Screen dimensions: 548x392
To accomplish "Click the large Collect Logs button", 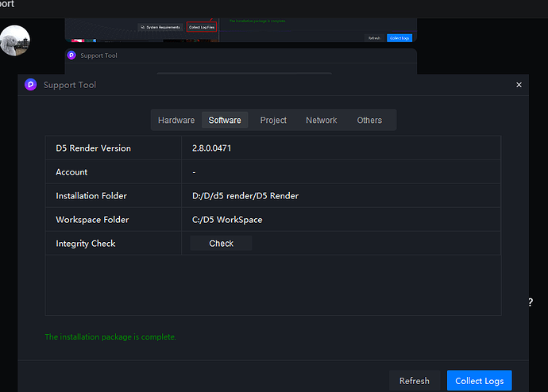I will point(479,380).
